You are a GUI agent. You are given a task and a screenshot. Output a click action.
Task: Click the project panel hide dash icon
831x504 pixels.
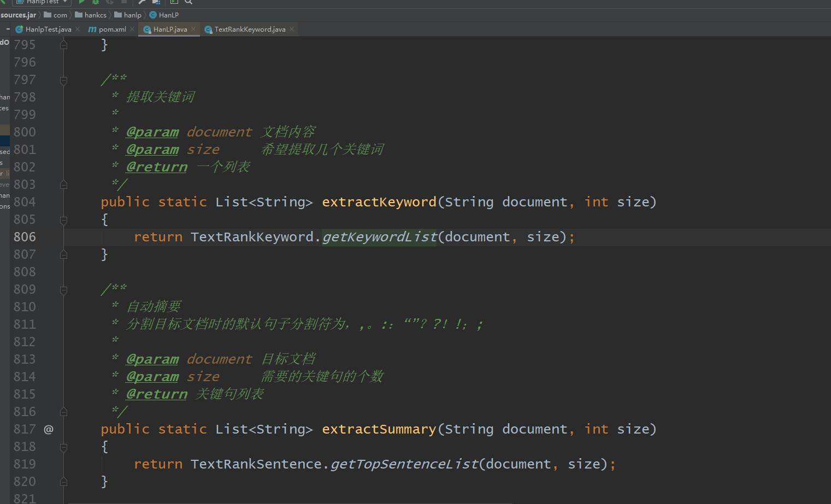point(8,29)
